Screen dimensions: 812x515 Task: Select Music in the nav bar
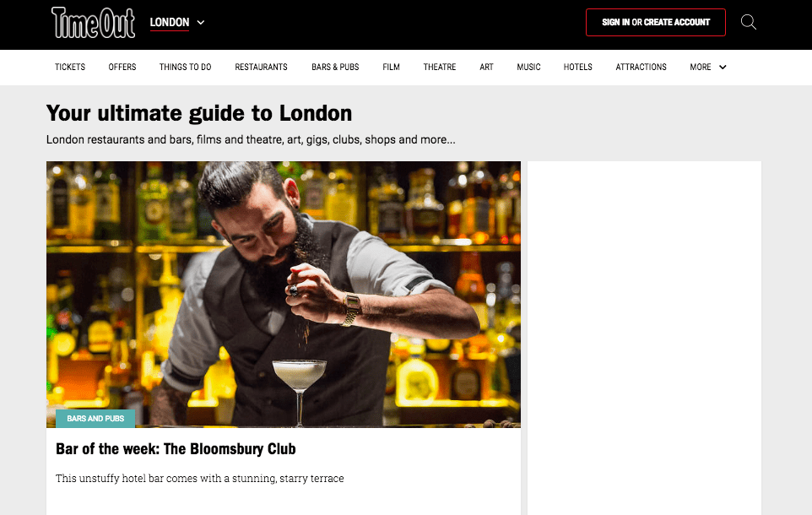(528, 67)
